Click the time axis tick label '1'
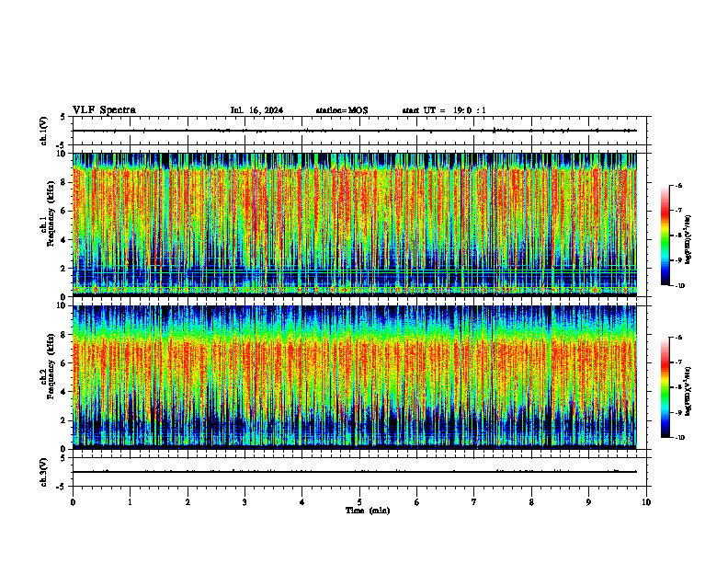Image resolution: width=728 pixels, height=563 pixels. 130,502
